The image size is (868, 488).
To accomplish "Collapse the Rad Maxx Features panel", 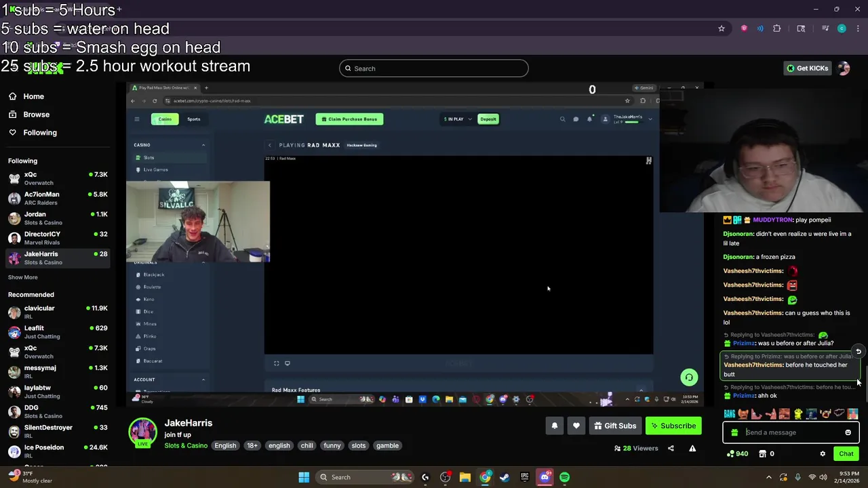I will [x=641, y=390].
